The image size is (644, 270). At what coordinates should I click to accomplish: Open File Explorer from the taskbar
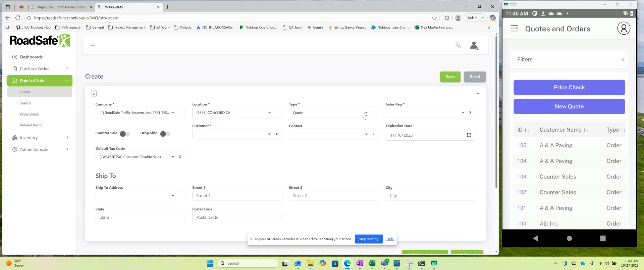tap(310, 263)
